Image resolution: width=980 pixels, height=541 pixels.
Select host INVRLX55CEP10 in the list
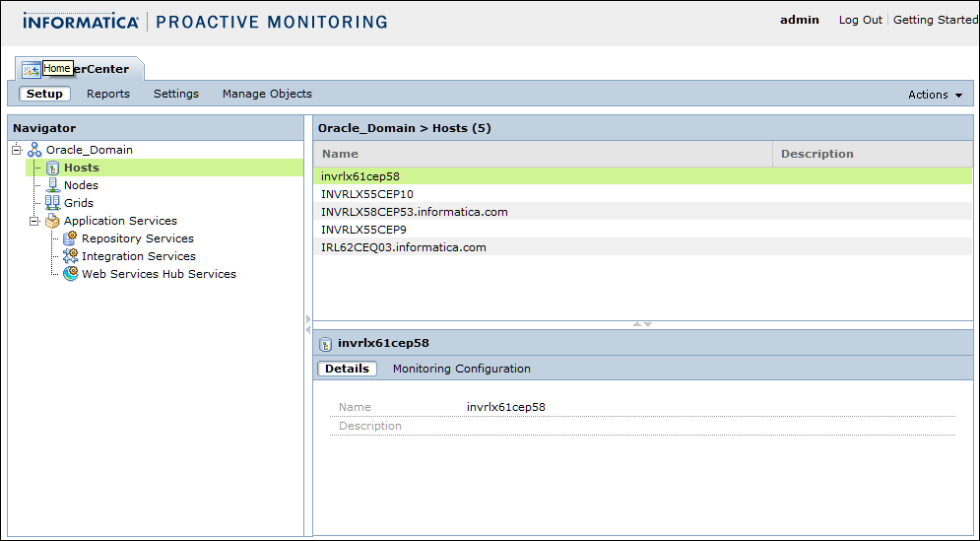pos(367,194)
